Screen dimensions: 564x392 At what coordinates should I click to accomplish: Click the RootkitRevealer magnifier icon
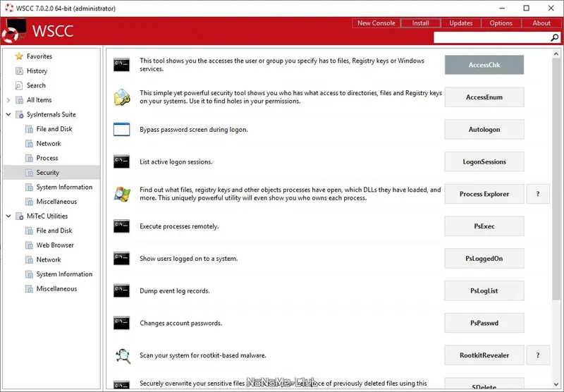[123, 355]
